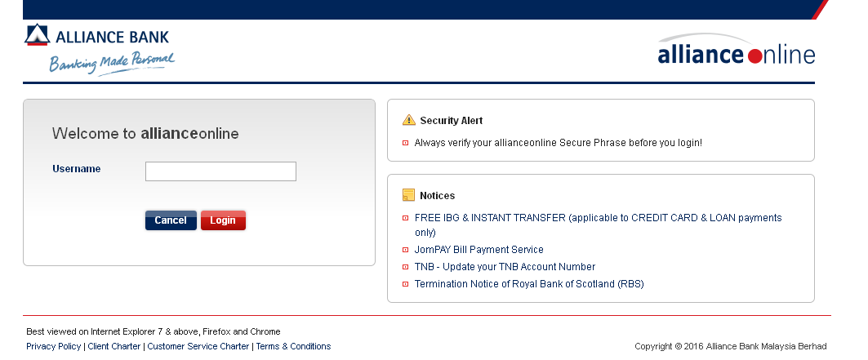
Task: Open the Royal Bank of Scotland termination notice
Action: point(529,284)
